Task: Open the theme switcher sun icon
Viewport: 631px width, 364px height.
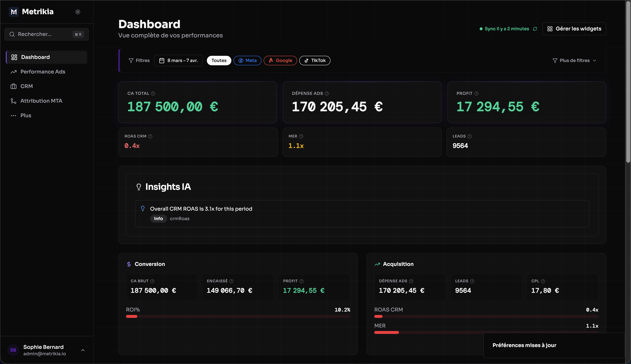Action: 78,11
